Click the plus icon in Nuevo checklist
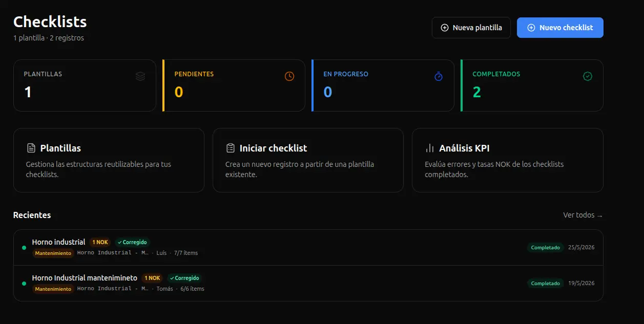The height and width of the screenshot is (324, 644). click(x=531, y=28)
